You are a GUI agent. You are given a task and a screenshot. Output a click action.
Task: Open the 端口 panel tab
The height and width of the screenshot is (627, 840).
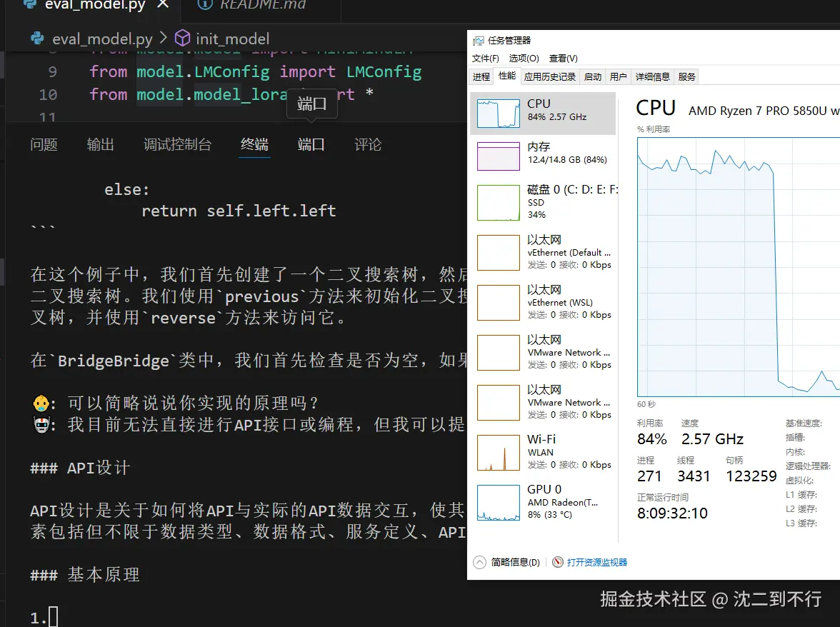coord(311,144)
